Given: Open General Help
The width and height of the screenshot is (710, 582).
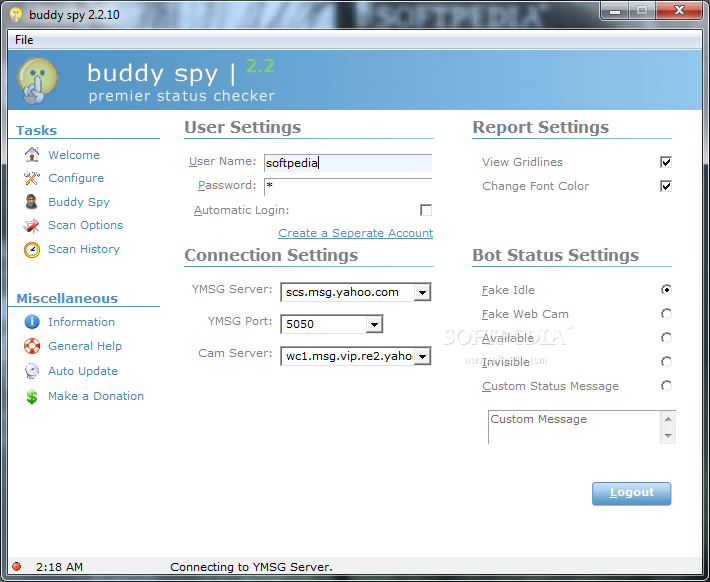Looking at the screenshot, I should (85, 346).
